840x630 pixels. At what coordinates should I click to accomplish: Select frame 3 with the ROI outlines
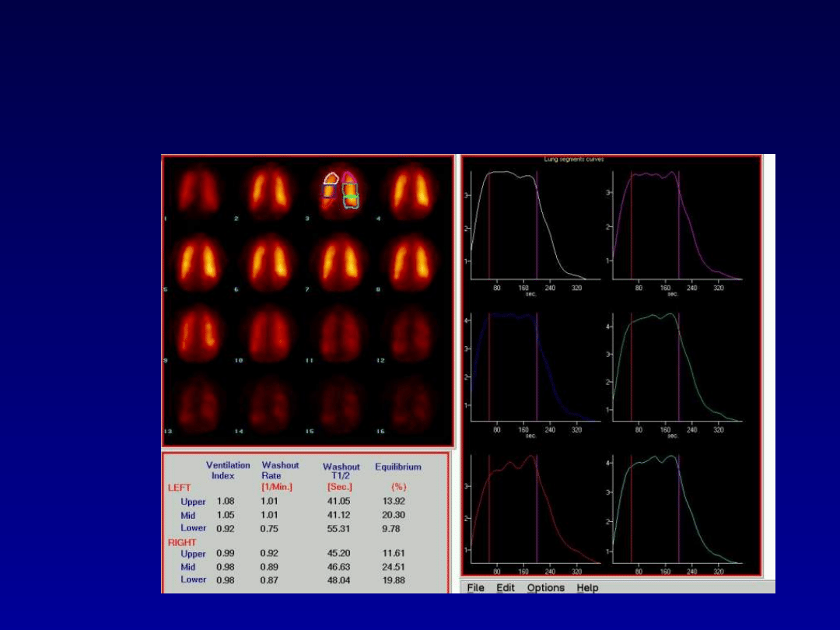(x=341, y=193)
